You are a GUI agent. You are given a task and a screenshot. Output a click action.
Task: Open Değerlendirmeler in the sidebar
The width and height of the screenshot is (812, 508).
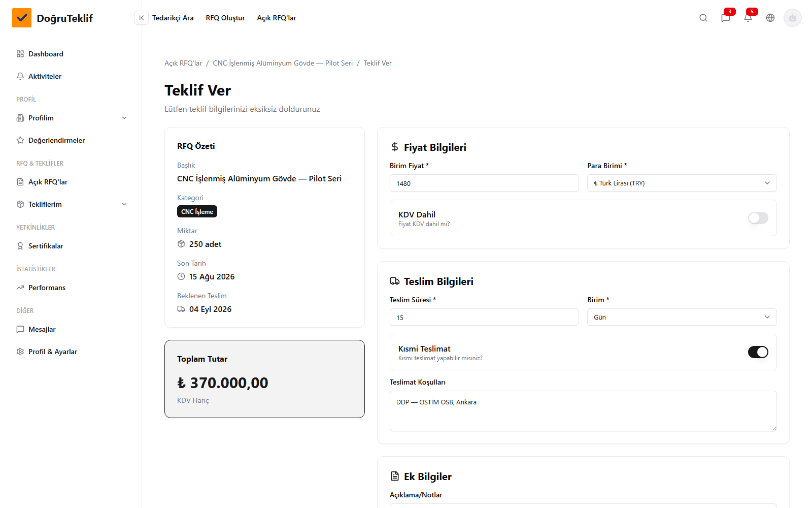click(71, 140)
